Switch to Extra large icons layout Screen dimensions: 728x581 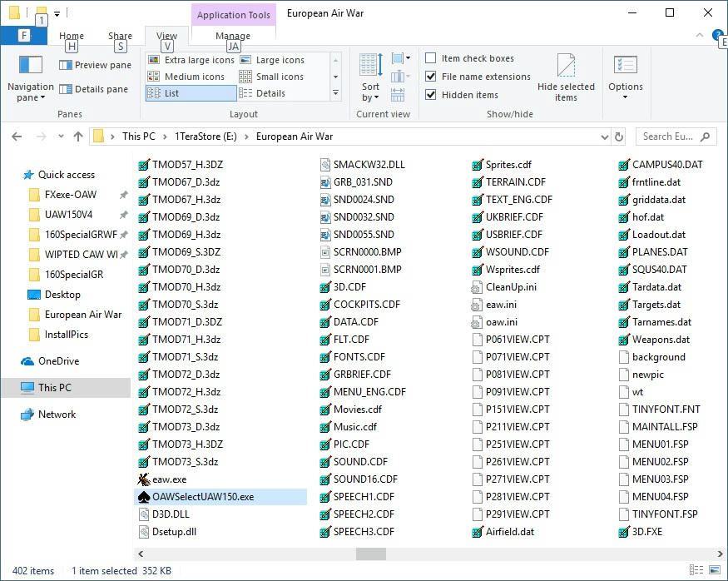(x=191, y=60)
